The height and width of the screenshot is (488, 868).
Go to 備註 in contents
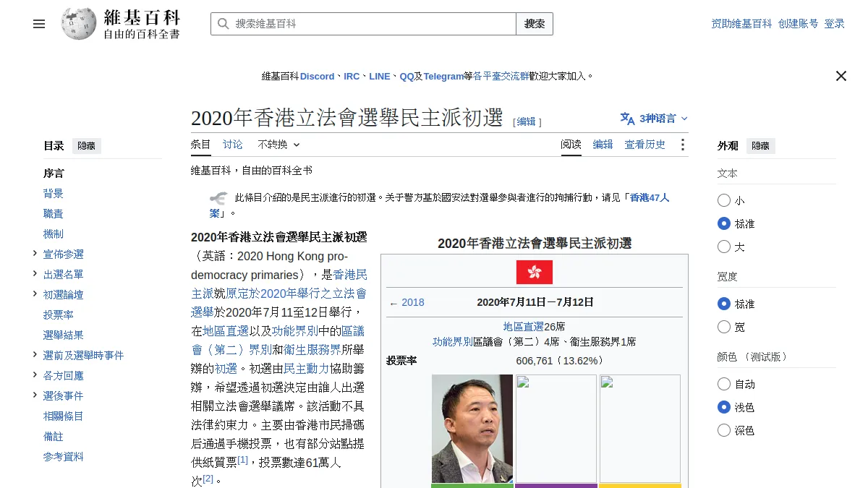click(54, 437)
